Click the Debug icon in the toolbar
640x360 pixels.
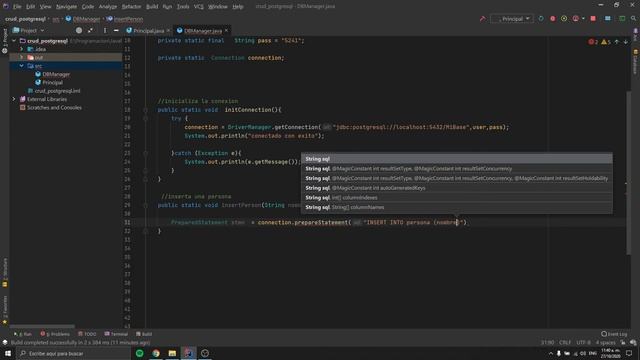pyautogui.click(x=553, y=19)
